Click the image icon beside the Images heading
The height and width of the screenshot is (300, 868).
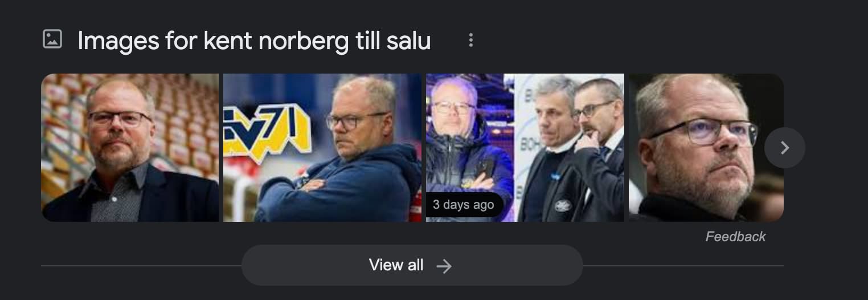[x=52, y=39]
